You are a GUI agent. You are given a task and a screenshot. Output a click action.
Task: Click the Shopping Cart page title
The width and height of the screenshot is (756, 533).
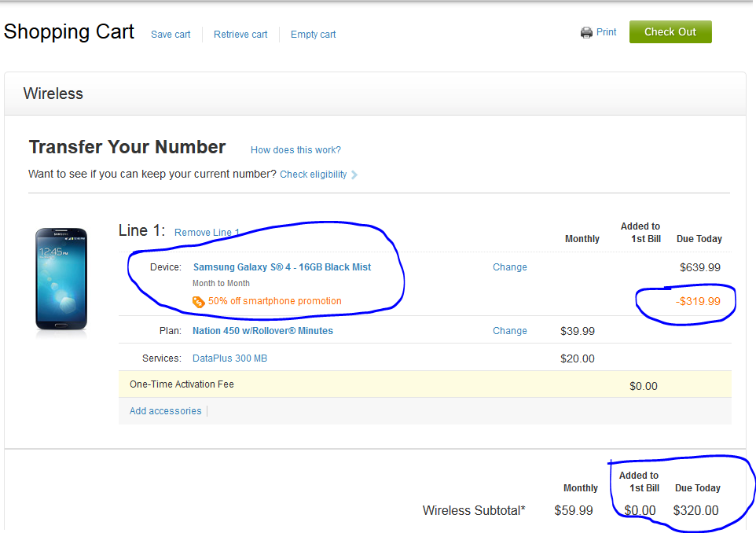69,31
